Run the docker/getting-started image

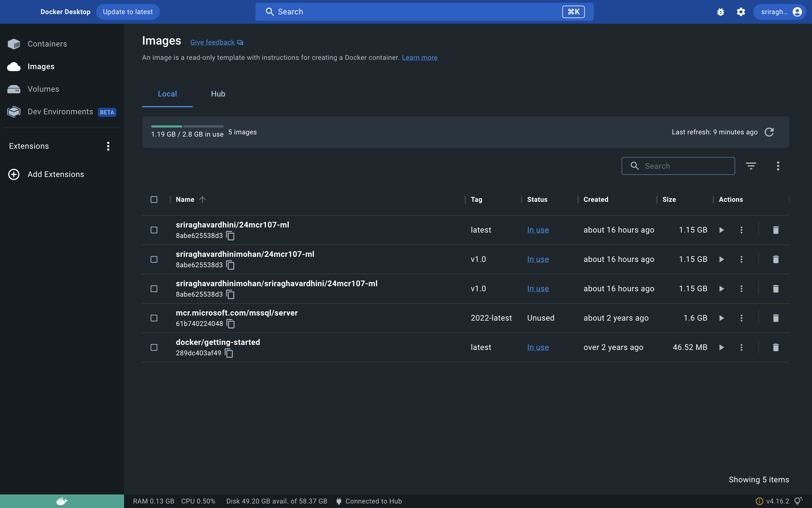point(721,347)
